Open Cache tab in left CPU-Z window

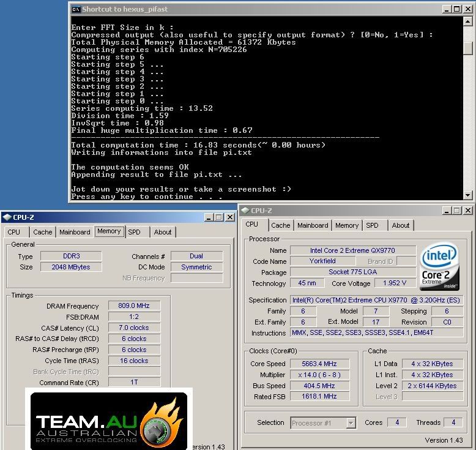(x=42, y=232)
